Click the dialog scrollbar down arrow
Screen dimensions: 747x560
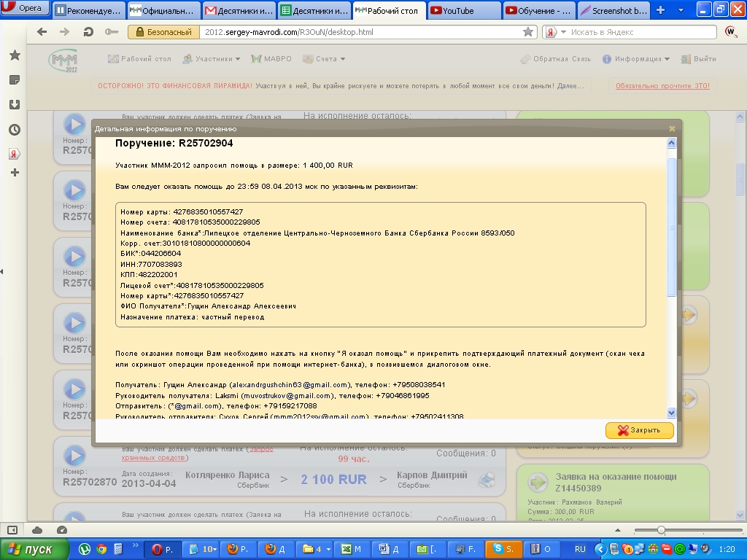671,413
